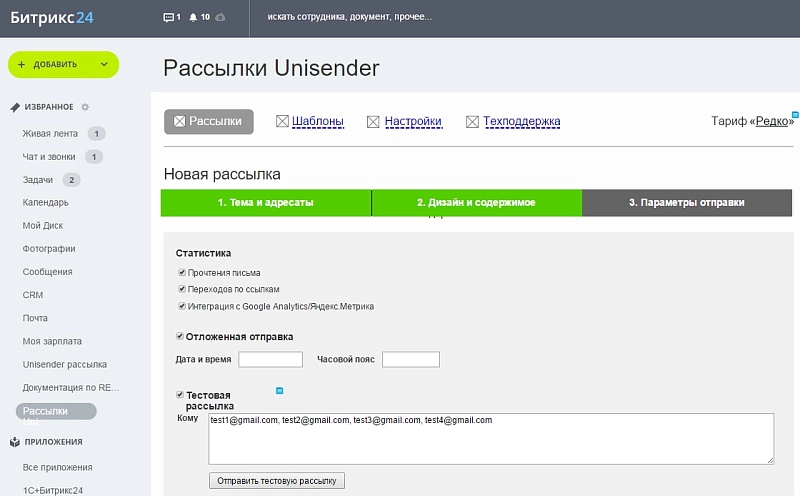This screenshot has height=496, width=800.
Task: Click the cube icon next to Приложения
Action: click(x=14, y=441)
